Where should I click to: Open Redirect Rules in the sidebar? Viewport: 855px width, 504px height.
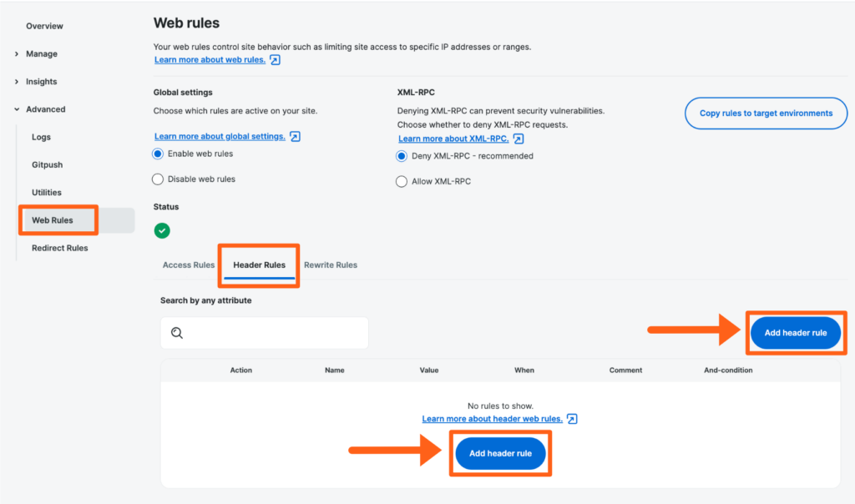[x=59, y=248]
